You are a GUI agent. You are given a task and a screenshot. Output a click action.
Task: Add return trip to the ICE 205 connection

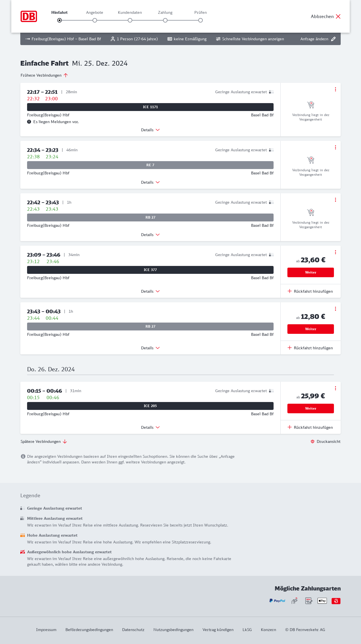310,427
